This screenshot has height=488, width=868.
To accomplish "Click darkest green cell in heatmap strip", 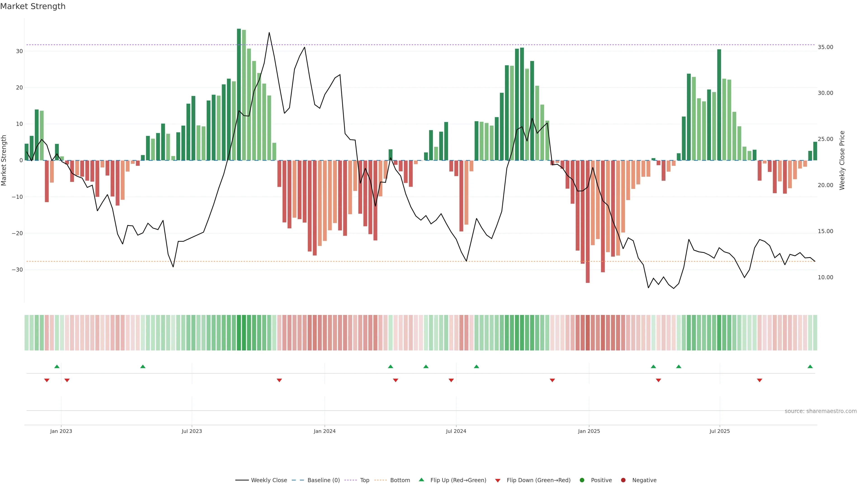I will click(239, 332).
